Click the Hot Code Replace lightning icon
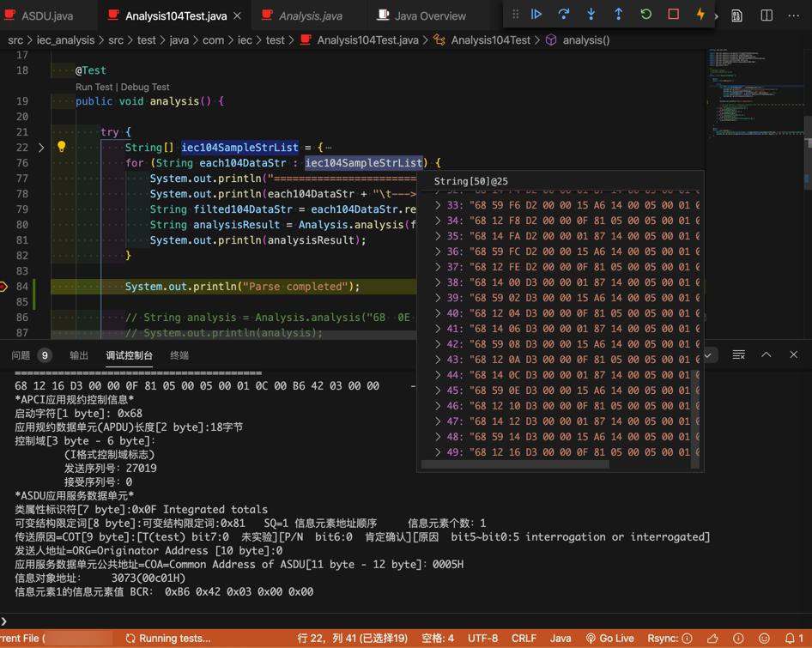The height and width of the screenshot is (648, 812). click(700, 15)
